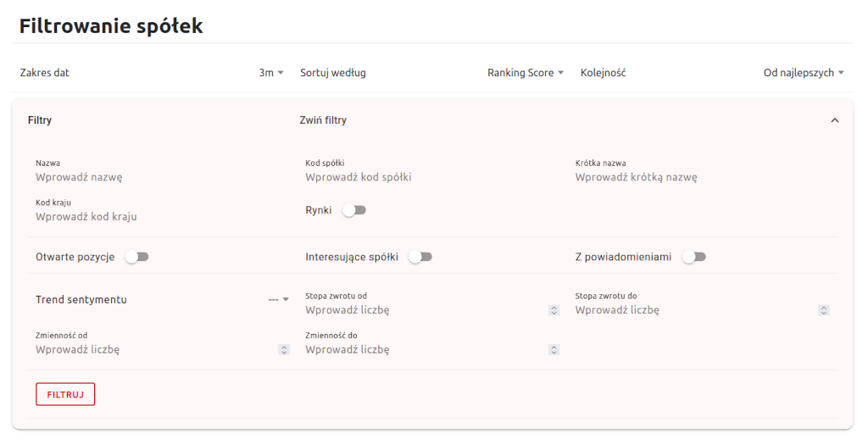Click the Zwiń filtry label
The width and height of the screenshot is (868, 444).
point(323,120)
